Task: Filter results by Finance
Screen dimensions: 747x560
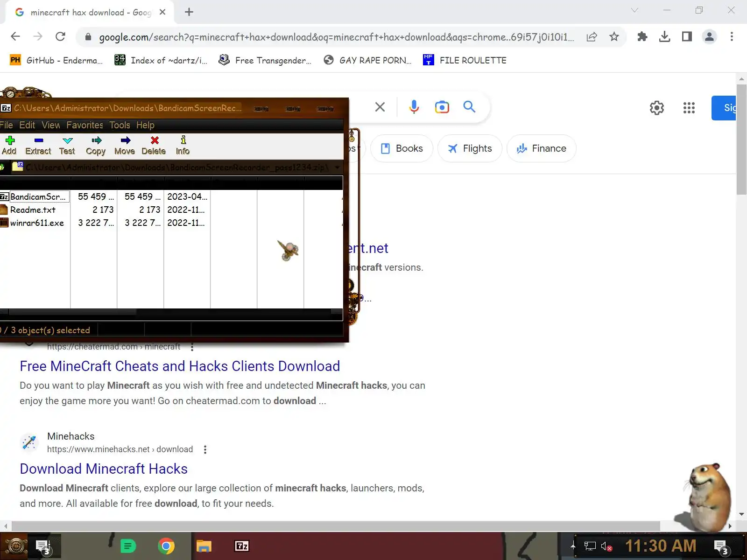Action: 542,148
